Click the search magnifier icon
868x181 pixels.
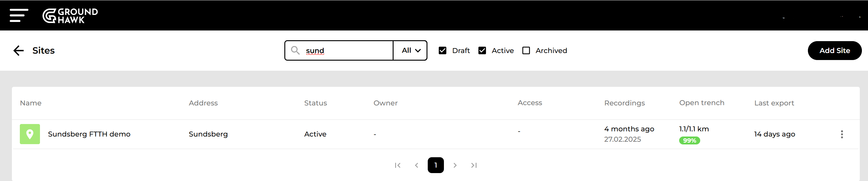click(295, 51)
